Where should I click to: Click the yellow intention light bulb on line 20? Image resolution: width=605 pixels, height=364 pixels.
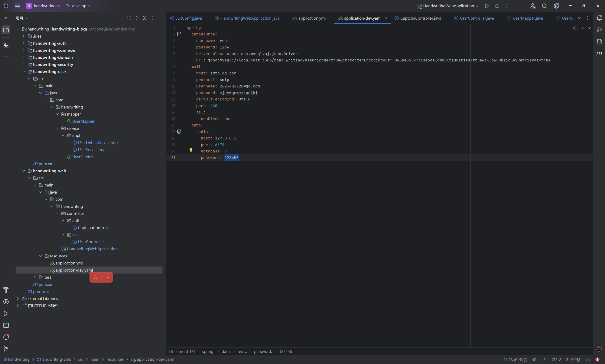(x=191, y=150)
